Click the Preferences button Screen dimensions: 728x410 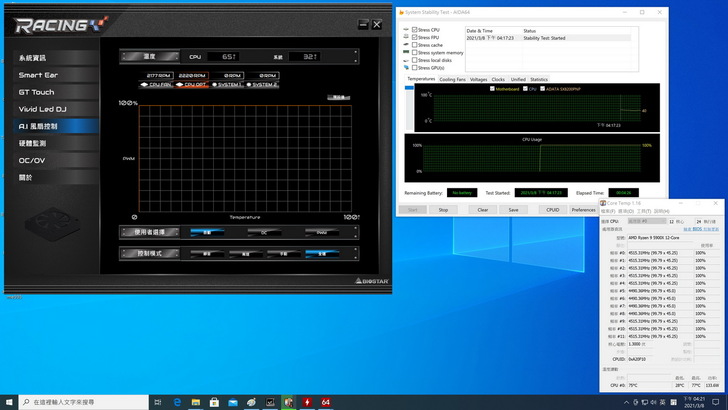coord(583,210)
